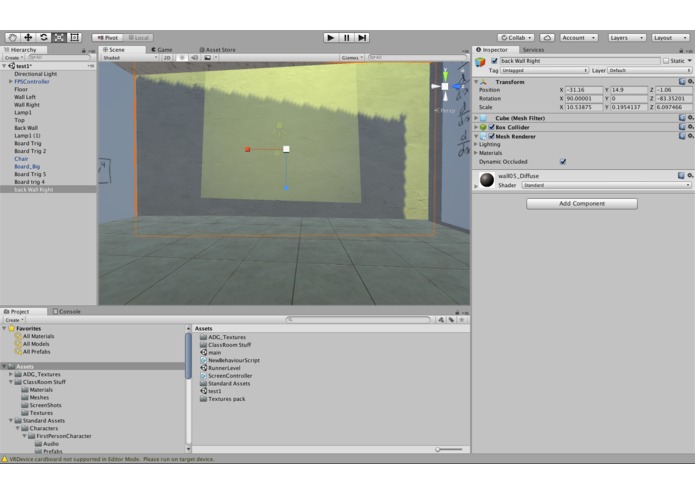
Task: Toggle the object active checkbox
Action: click(x=494, y=61)
